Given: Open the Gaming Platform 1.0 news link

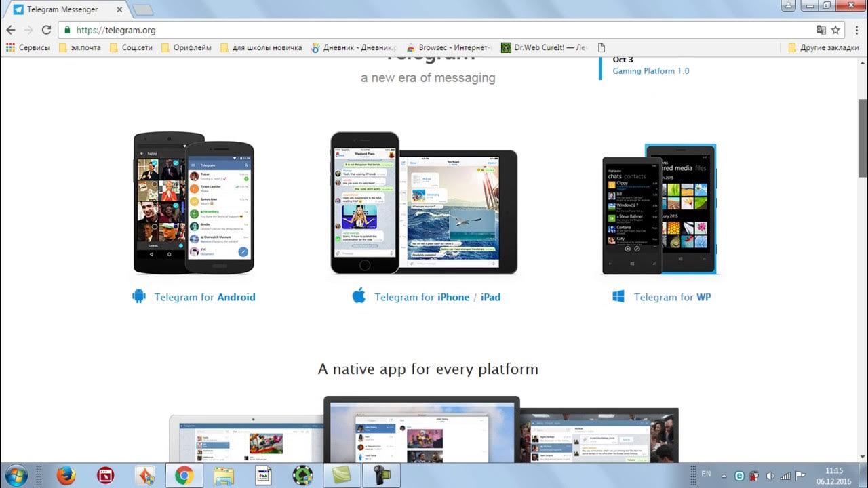Looking at the screenshot, I should tap(650, 70).
